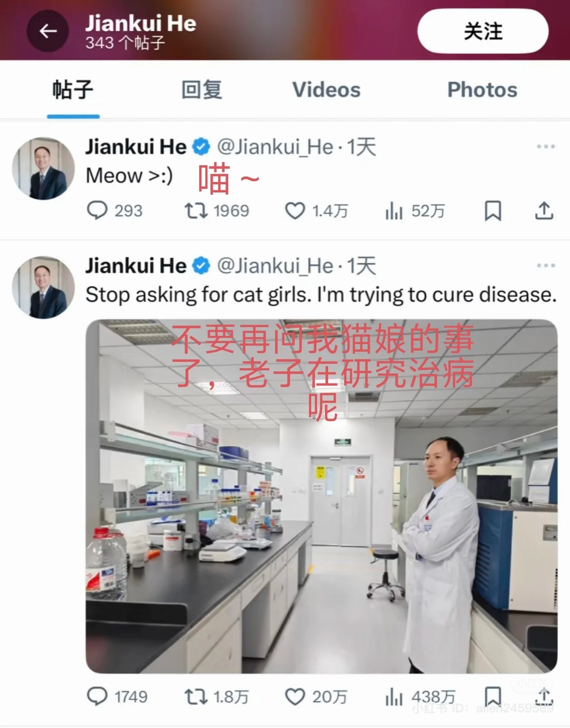Switch to the 回复 tab
570x728 pixels.
coord(201,89)
